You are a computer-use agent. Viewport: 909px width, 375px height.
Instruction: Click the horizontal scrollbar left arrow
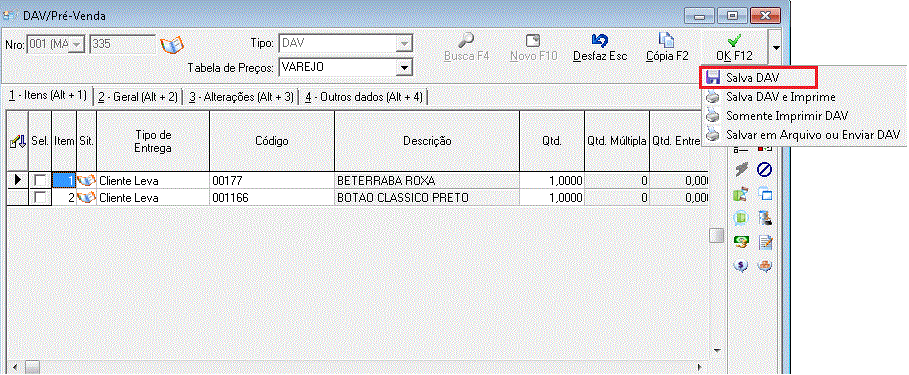tap(15, 367)
